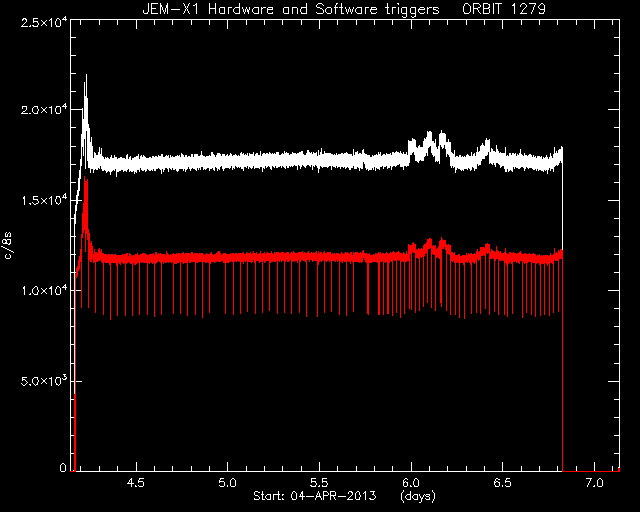Click the 6.5 x-axis tick label

502,483
